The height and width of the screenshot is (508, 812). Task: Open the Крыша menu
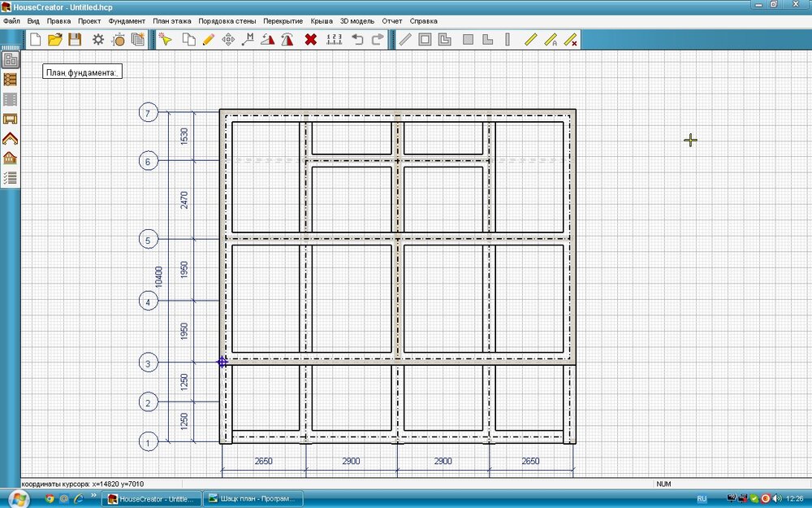[x=322, y=21]
